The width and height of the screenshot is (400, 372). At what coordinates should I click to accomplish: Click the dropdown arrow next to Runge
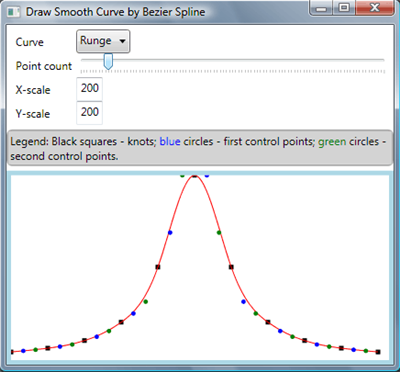[122, 41]
